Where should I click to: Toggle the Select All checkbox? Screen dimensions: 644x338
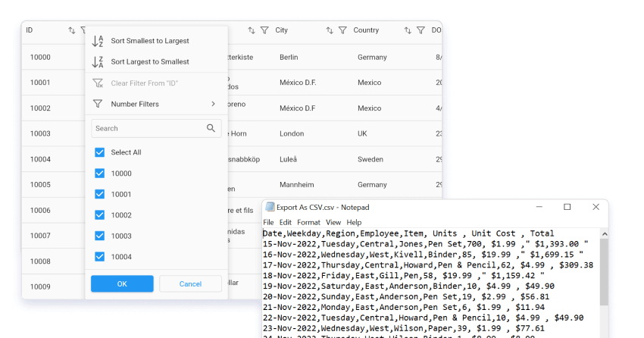[100, 152]
